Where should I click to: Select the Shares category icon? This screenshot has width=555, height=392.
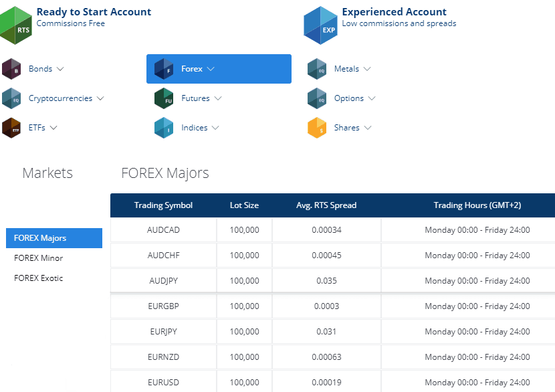tap(316, 127)
